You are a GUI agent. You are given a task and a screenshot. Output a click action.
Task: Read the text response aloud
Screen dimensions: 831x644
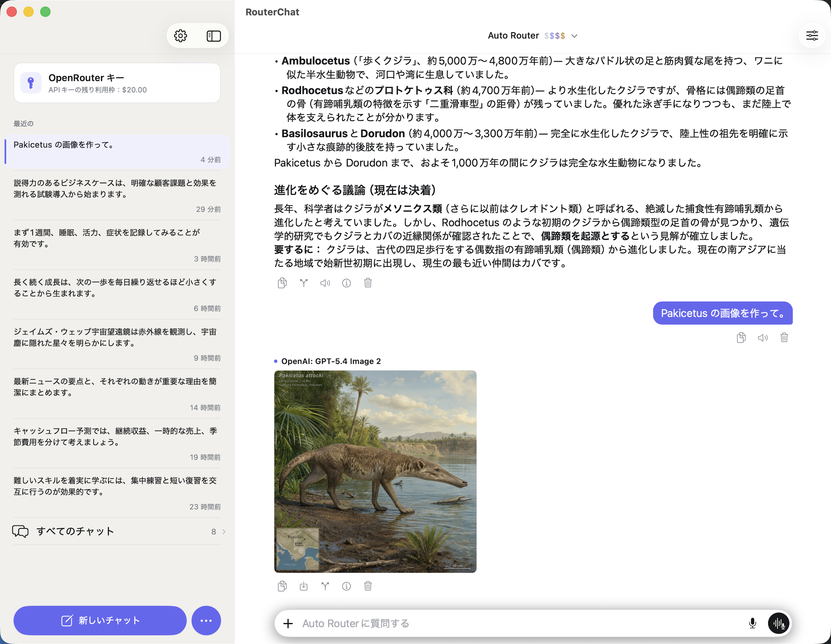click(x=325, y=283)
